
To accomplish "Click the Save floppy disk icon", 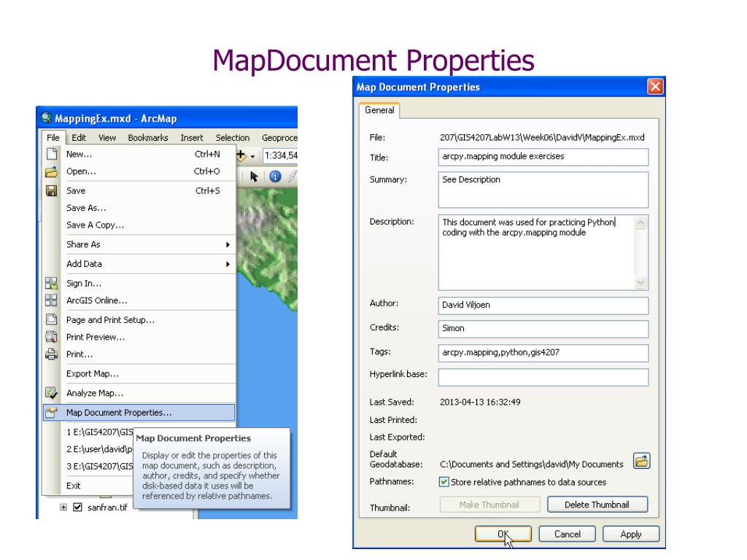I will 52,191.
